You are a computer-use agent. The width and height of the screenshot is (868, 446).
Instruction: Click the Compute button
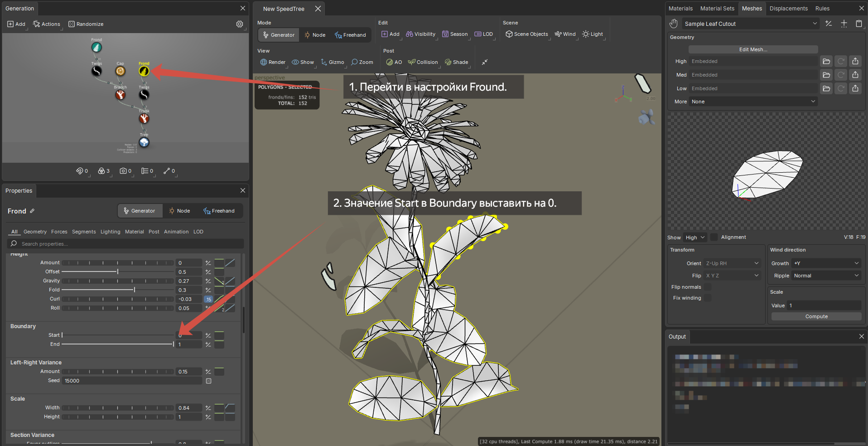816,316
